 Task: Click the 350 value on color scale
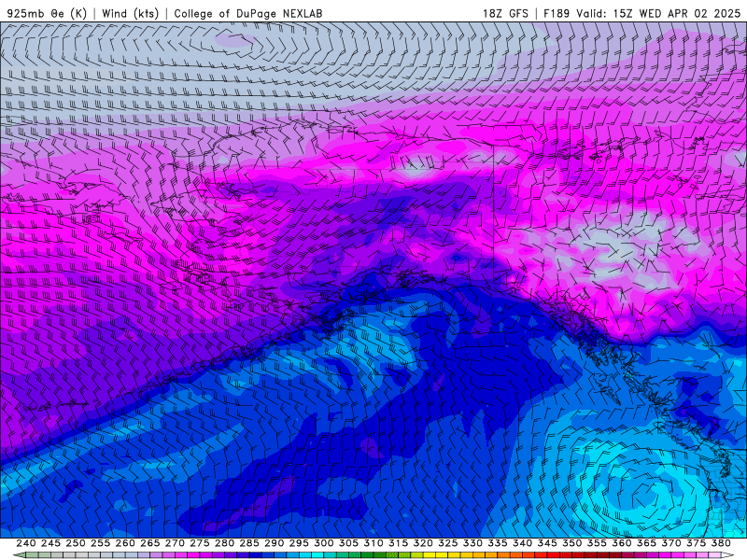coord(571,543)
